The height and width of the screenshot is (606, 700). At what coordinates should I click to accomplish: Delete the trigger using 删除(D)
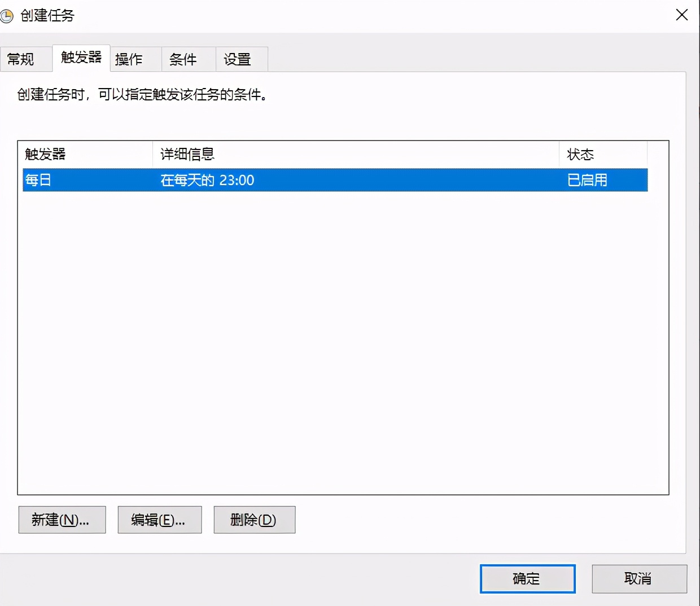pyautogui.click(x=254, y=520)
